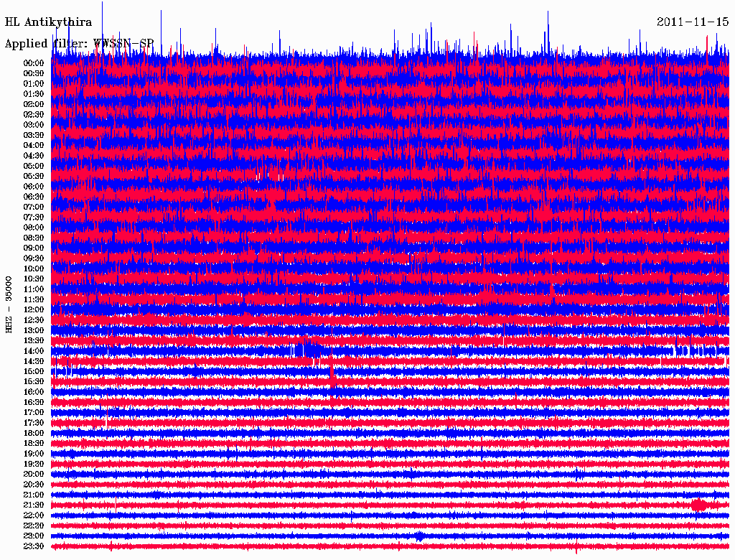The image size is (735, 560).
Task: Select the 00:30 time label
Action: [x=34, y=73]
